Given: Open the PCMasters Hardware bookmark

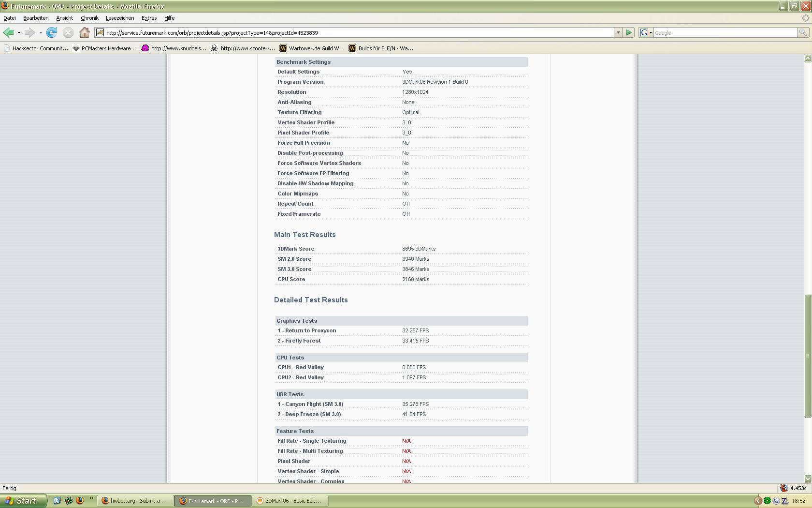Looking at the screenshot, I should coord(105,48).
